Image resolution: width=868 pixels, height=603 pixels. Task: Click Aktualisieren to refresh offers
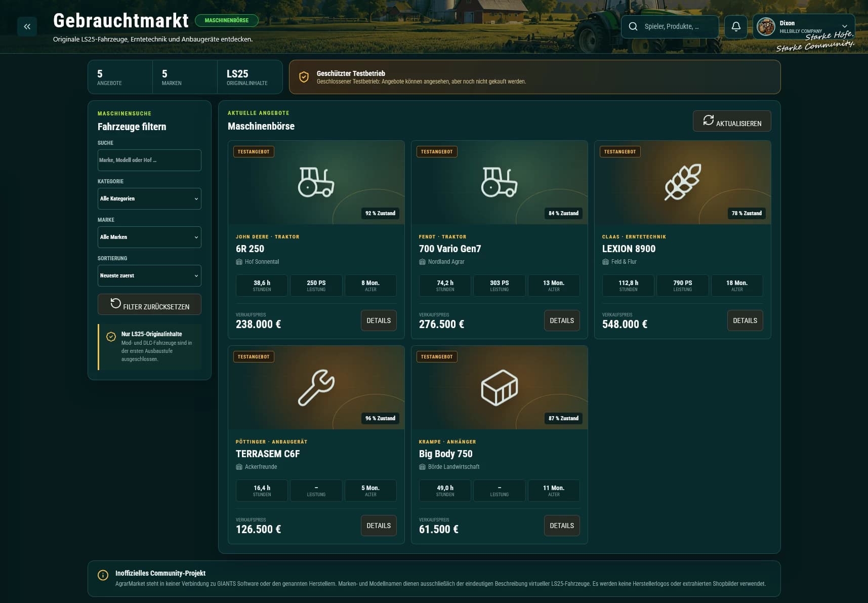coord(732,122)
